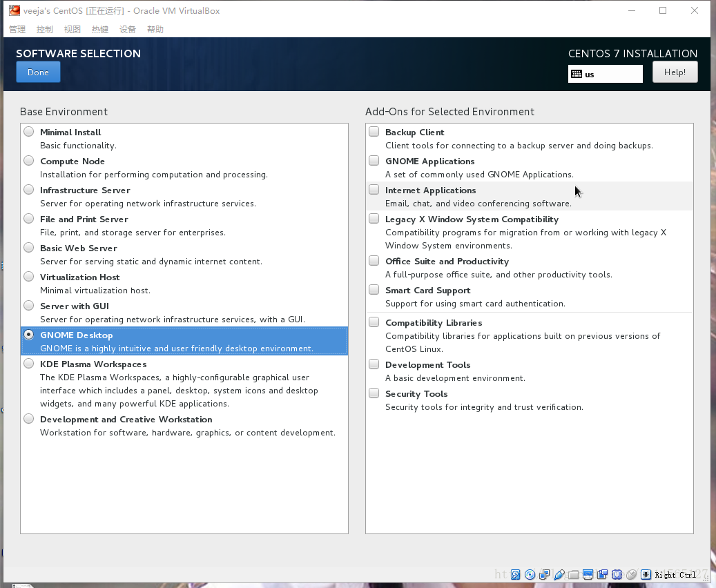The height and width of the screenshot is (588, 716).
Task: Choose Development and Creative Workstation radio button
Action: pos(29,419)
